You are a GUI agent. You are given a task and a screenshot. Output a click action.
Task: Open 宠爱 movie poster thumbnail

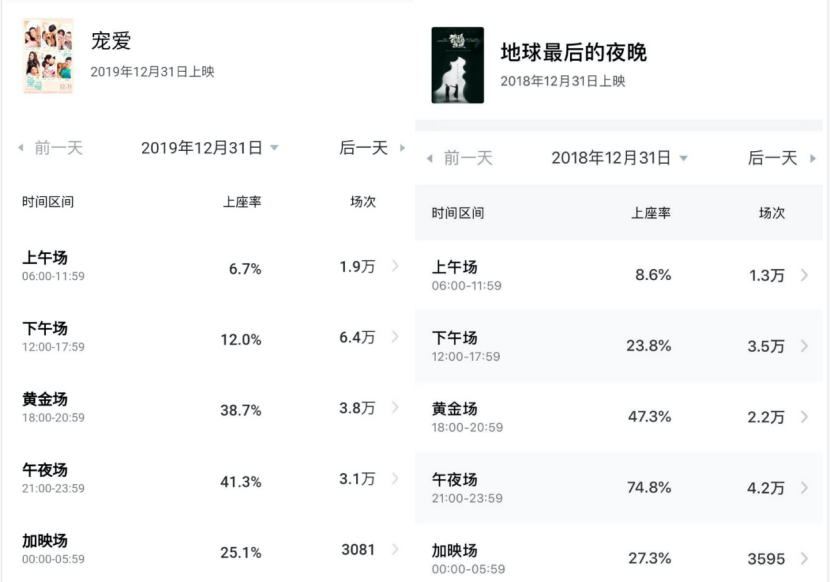48,56
